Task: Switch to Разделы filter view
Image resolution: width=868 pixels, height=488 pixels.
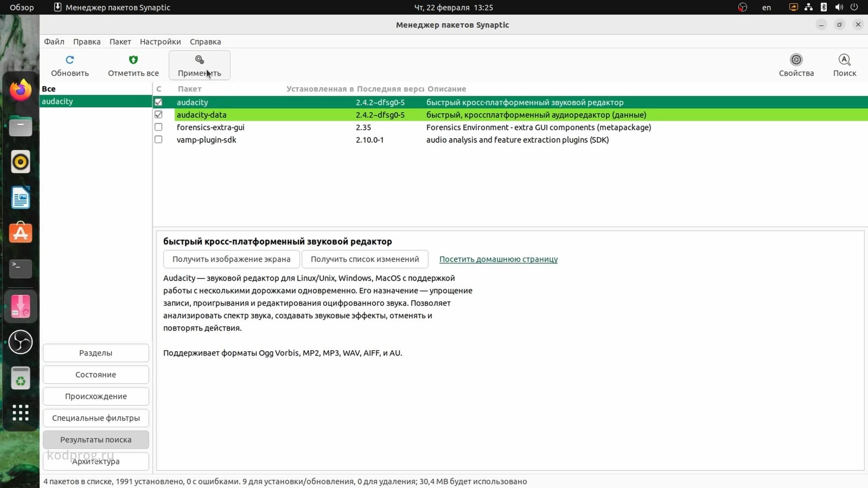Action: tap(96, 353)
